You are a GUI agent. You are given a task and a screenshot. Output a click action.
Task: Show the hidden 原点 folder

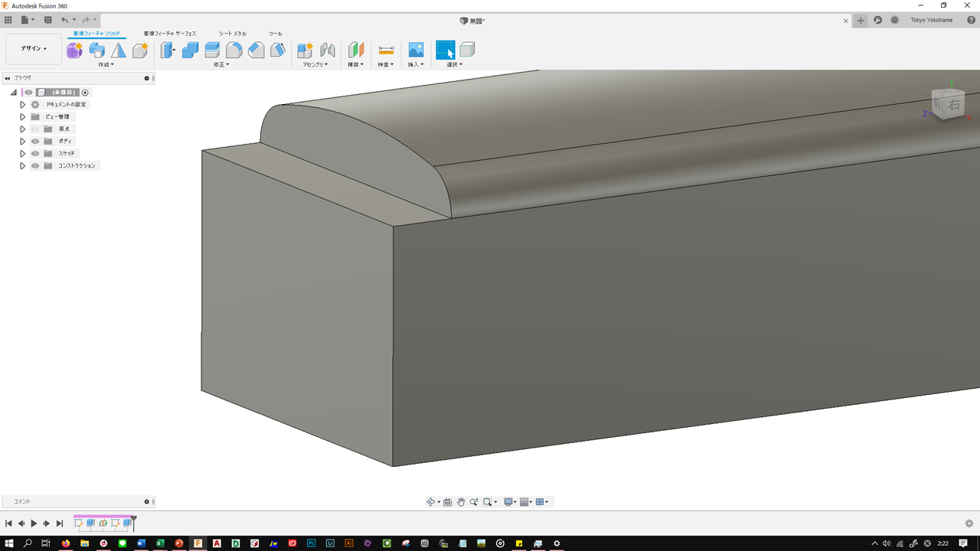pos(35,129)
